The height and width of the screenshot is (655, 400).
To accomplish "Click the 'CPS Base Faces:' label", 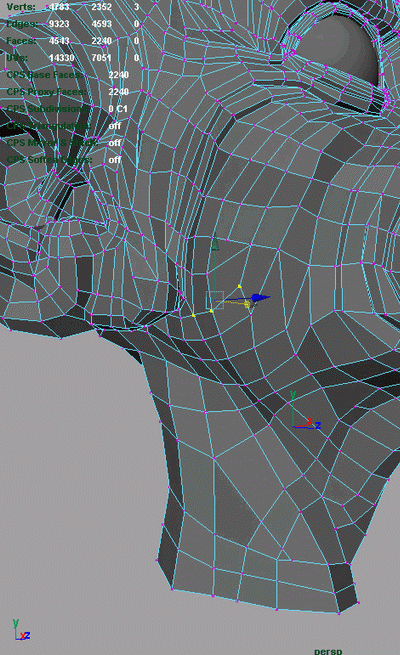I will (45, 75).
